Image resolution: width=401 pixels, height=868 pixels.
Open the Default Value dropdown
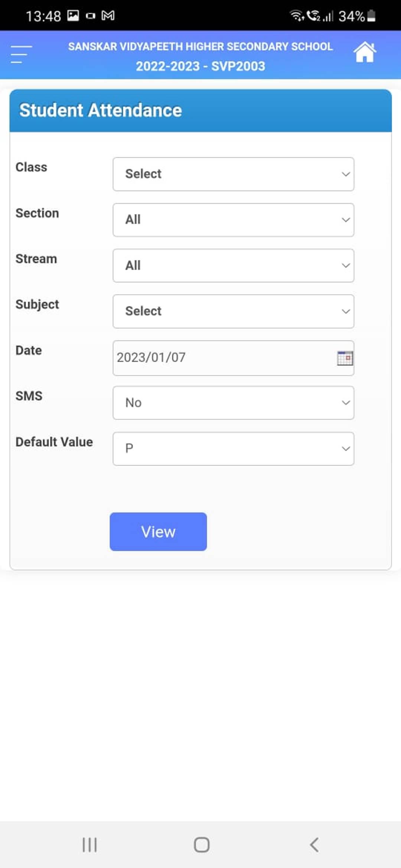(233, 448)
